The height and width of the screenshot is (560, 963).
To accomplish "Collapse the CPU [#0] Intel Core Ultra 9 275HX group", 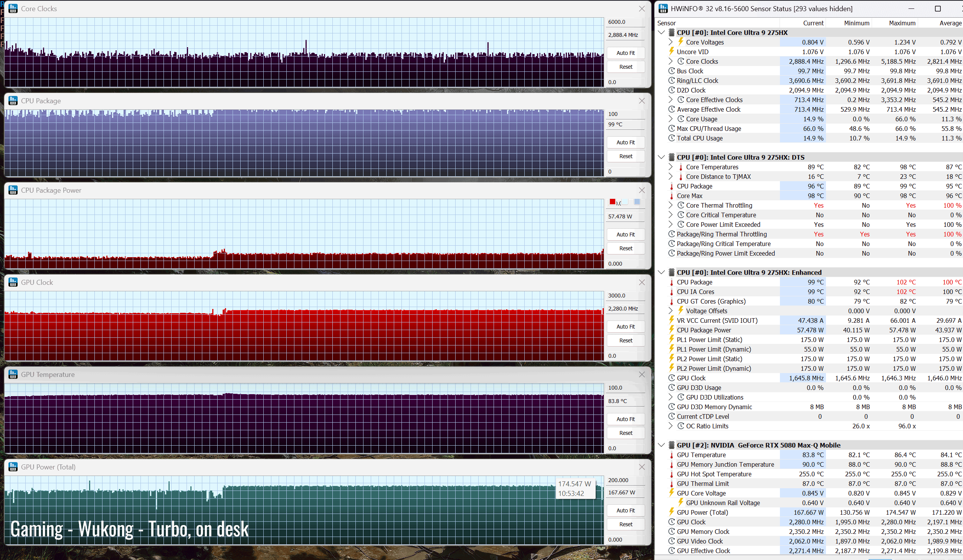I will pyautogui.click(x=661, y=33).
